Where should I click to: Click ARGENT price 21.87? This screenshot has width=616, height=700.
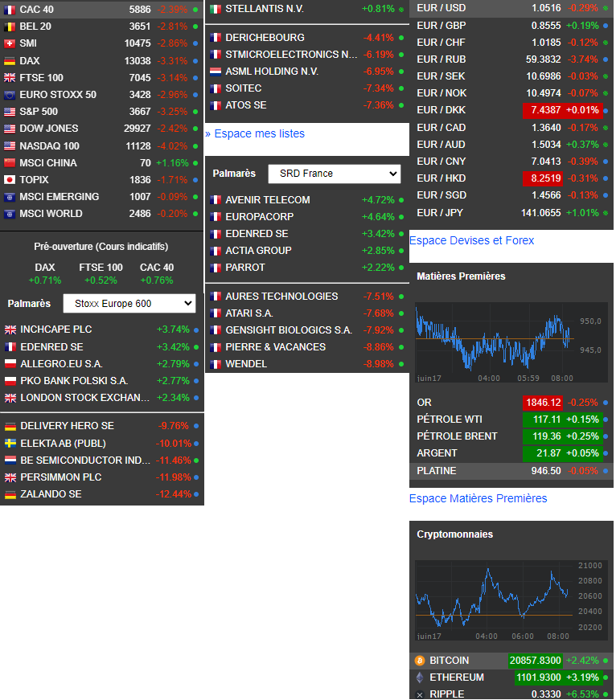pyautogui.click(x=548, y=453)
